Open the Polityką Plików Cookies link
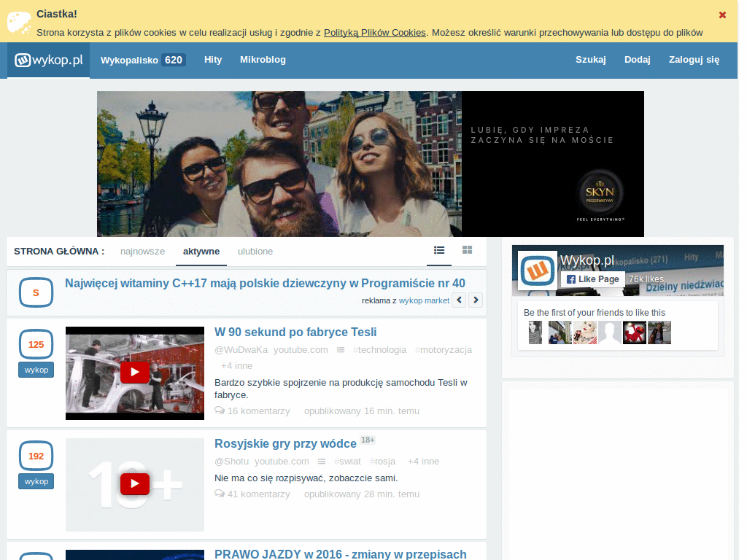 [x=374, y=32]
